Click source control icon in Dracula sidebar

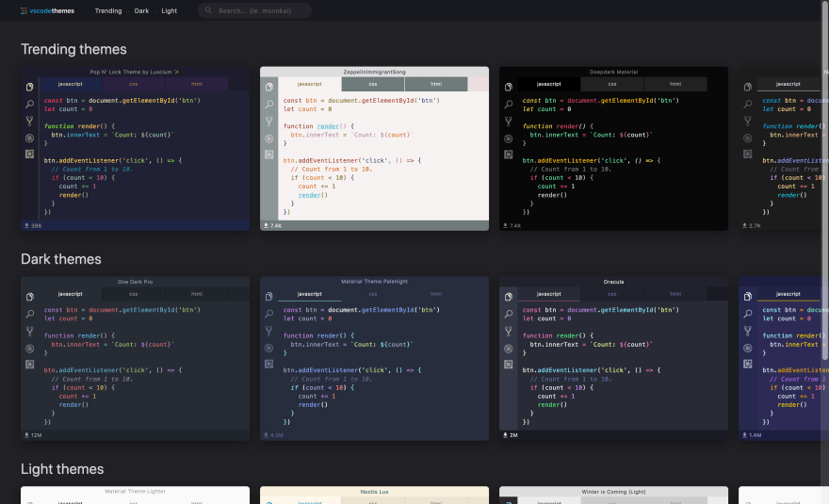[x=509, y=331]
